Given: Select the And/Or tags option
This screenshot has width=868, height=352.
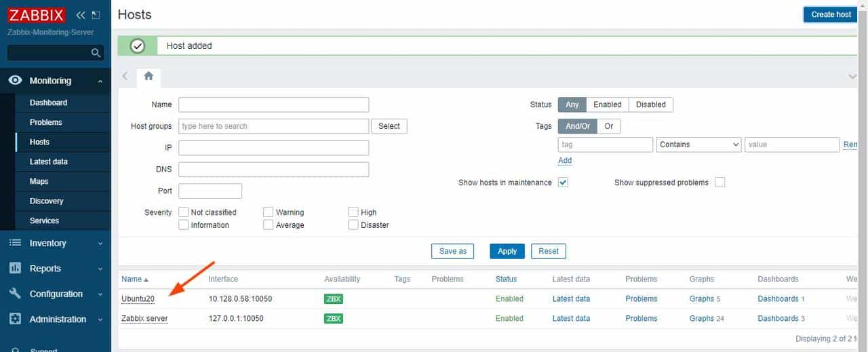Looking at the screenshot, I should (x=578, y=126).
